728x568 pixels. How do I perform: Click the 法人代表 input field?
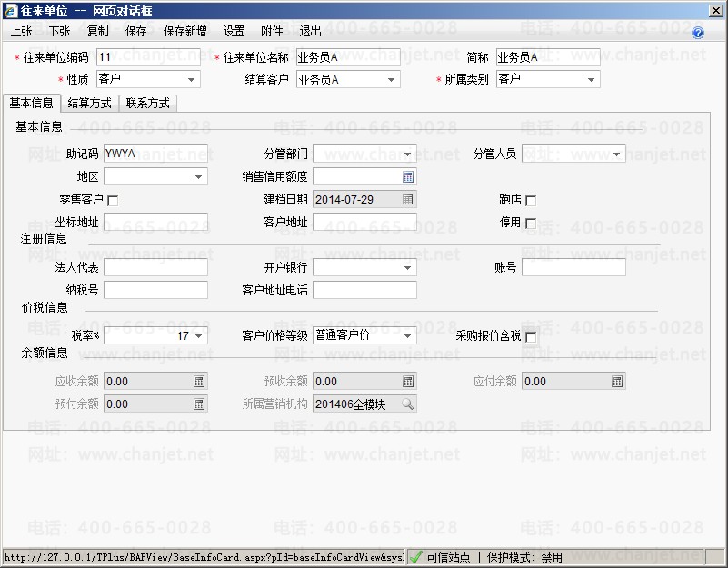[x=155, y=267]
